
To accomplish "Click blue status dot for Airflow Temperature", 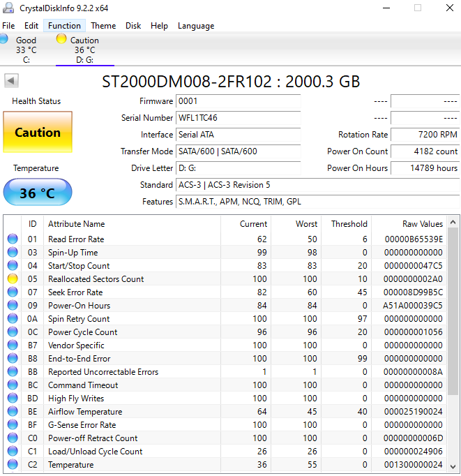I will point(13,411).
